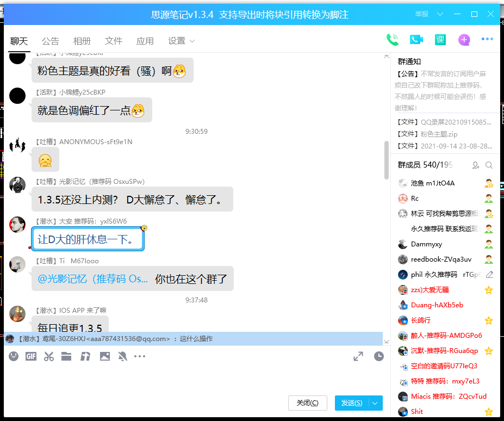Start a group voice call
Screen dimensions: 504x421
pyautogui.click(x=393, y=40)
